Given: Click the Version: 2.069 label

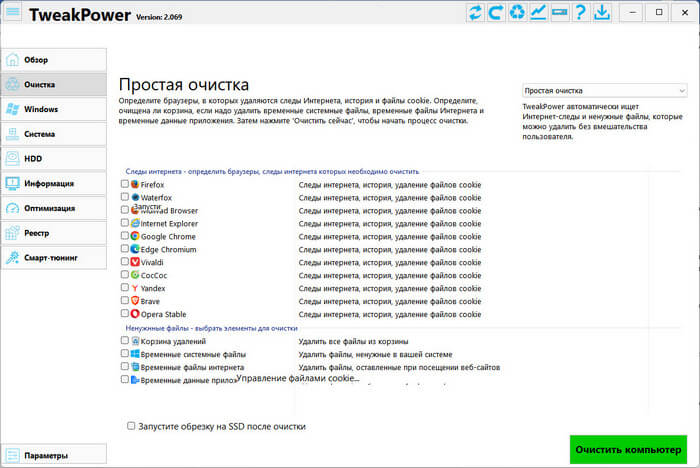Looking at the screenshot, I should click(159, 17).
